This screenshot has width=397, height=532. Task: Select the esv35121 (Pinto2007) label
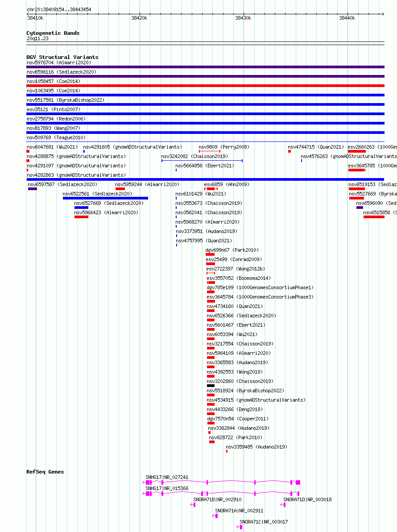coord(53,110)
